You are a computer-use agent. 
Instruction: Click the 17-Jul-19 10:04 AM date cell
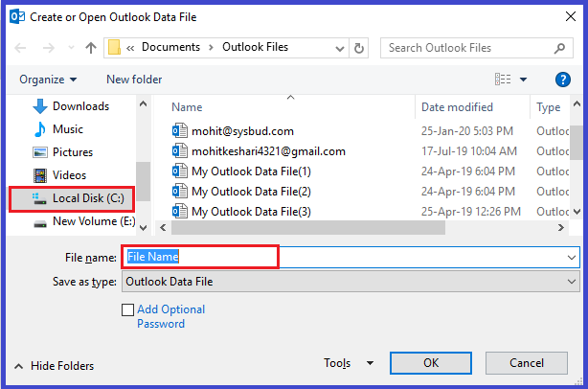coord(469,151)
